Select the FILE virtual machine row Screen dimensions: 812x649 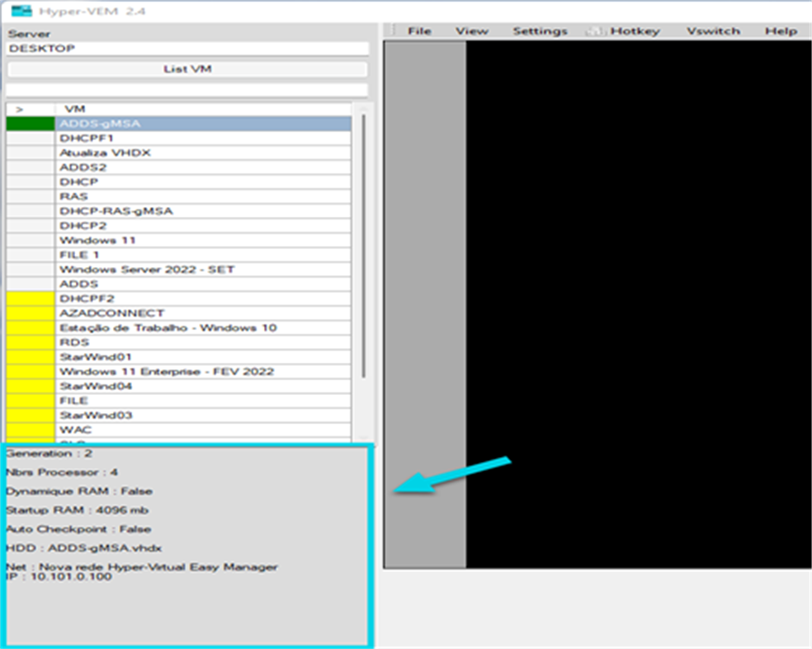[x=203, y=401]
